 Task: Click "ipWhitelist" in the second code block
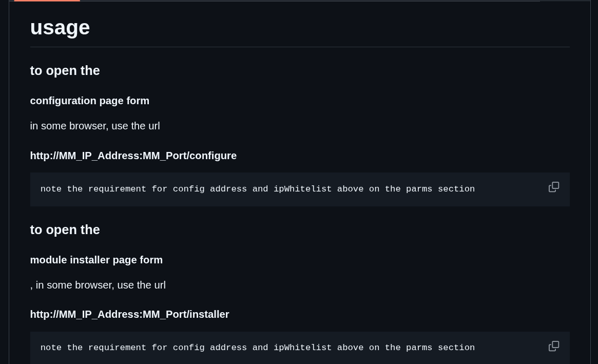pos(302,348)
